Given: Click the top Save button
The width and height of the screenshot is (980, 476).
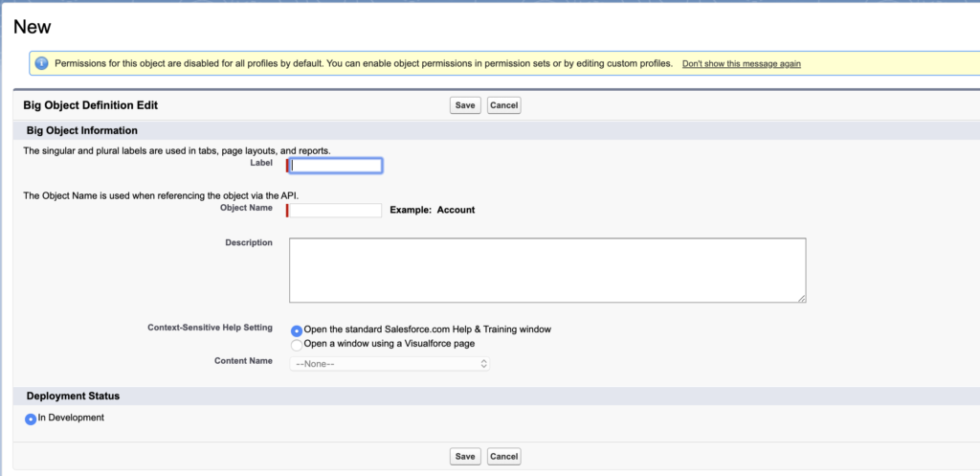Looking at the screenshot, I should coord(465,105).
